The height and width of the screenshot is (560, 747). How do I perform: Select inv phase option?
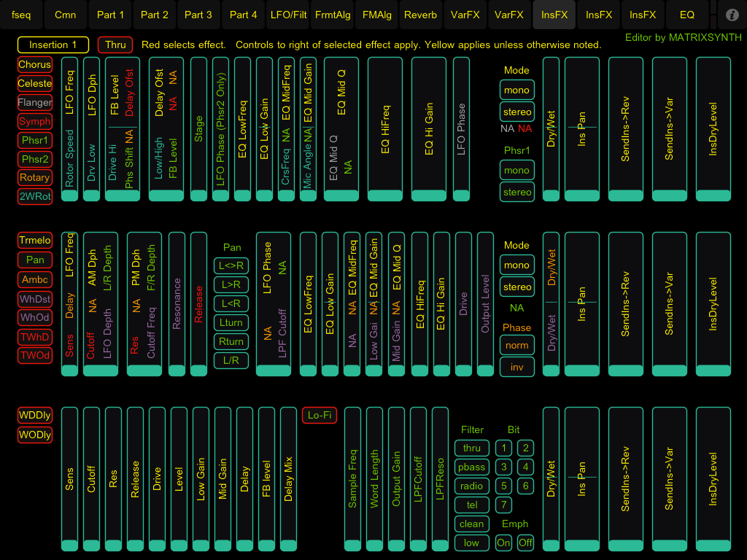516,367
